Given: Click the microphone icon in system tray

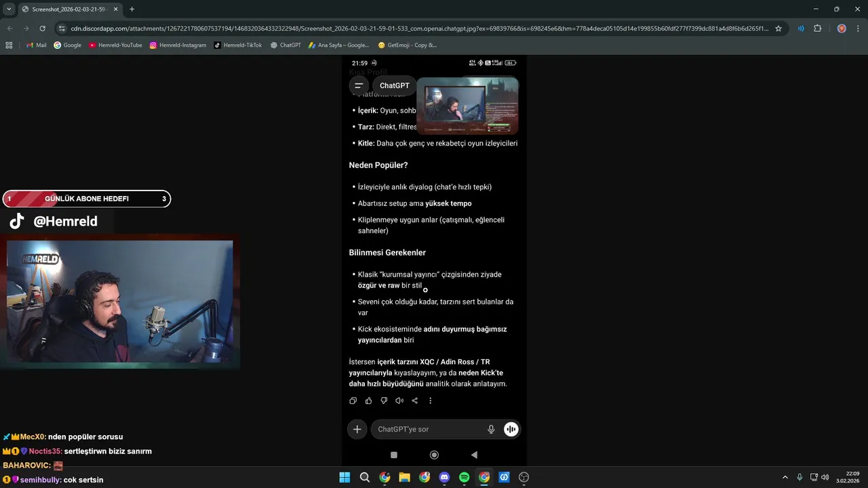Looking at the screenshot, I should click(x=800, y=477).
